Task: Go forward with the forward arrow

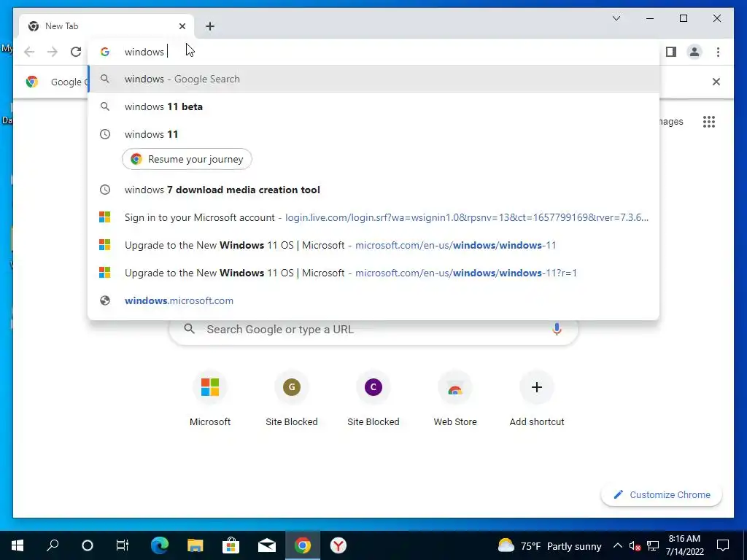Action: click(53, 52)
